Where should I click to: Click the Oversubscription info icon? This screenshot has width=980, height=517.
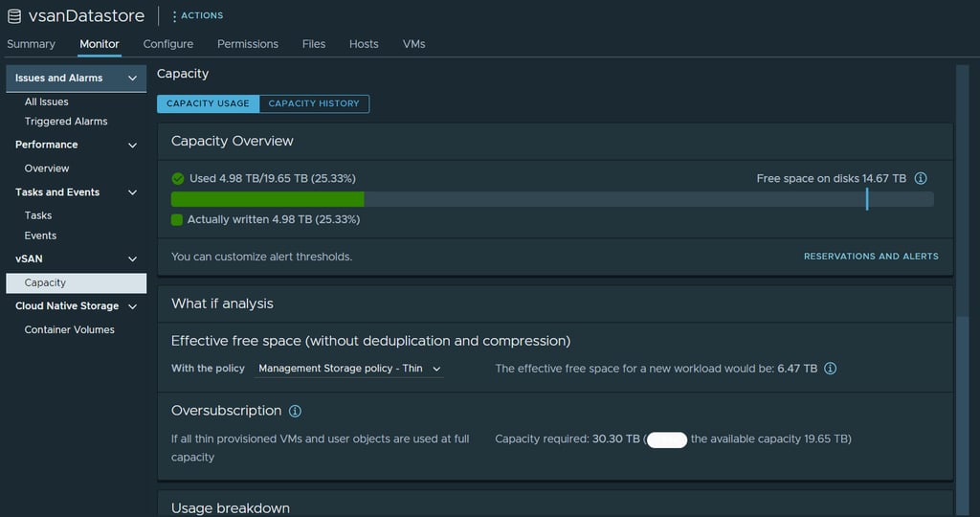point(295,411)
